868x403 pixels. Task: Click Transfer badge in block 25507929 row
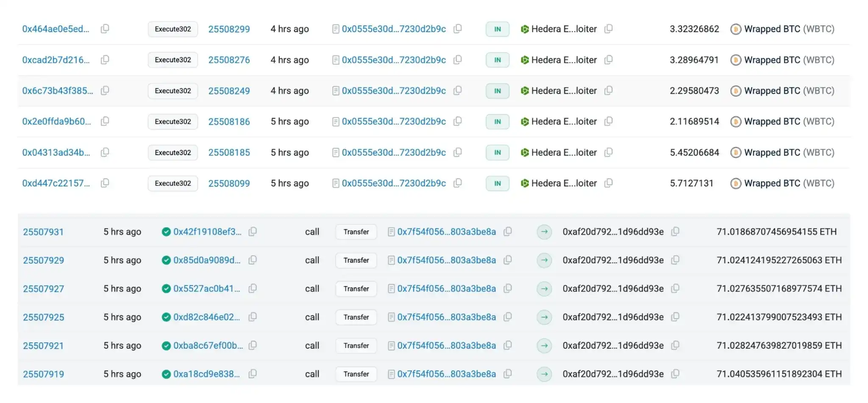click(x=356, y=260)
